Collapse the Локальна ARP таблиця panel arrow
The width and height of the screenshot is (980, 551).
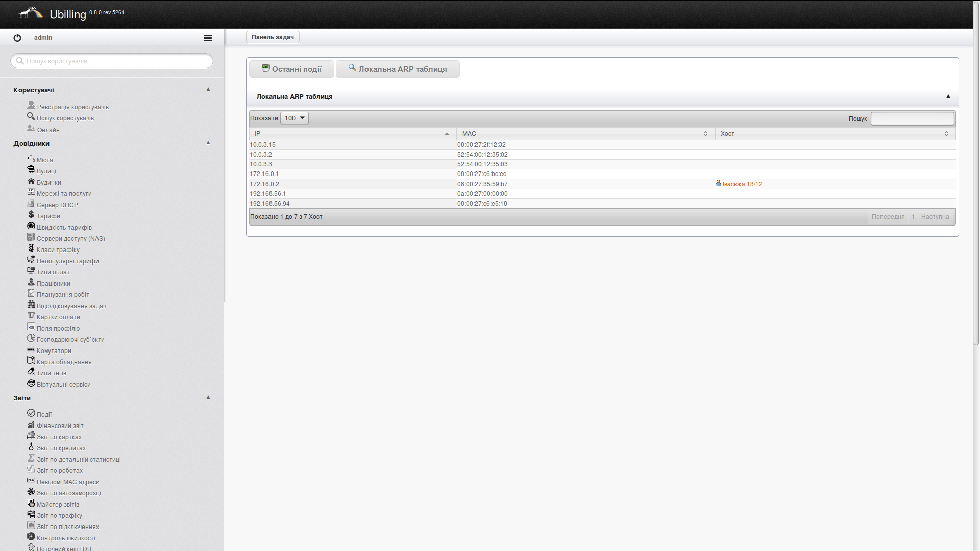(x=948, y=96)
